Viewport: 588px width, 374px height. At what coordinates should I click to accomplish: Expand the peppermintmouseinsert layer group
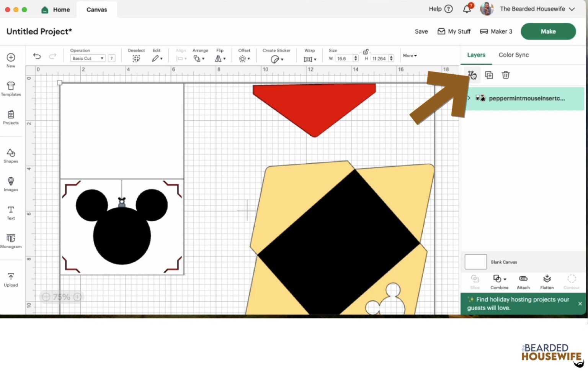469,98
